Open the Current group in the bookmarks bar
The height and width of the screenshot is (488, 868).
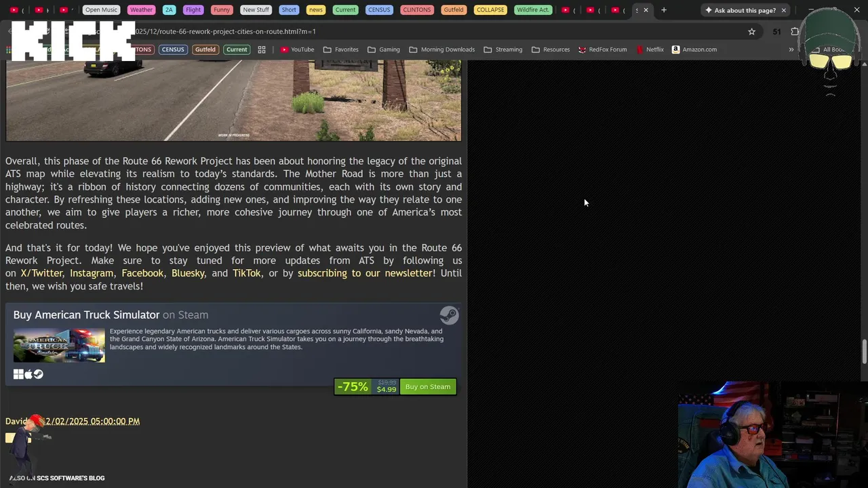pyautogui.click(x=237, y=49)
